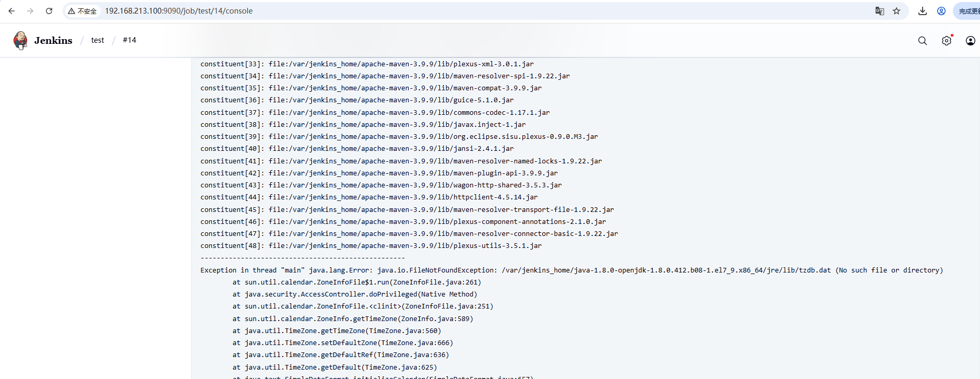Click the browser back arrow
Viewport: 980px width, 379px height.
tap(11, 11)
